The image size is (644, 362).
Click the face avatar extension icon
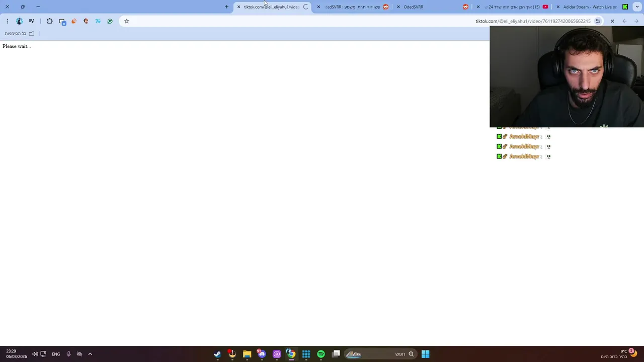coord(86,21)
